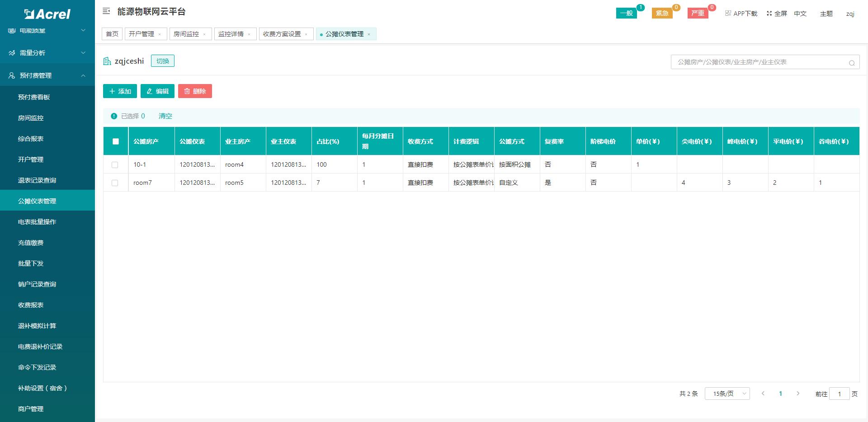Click the search magnifier icon

(852, 63)
